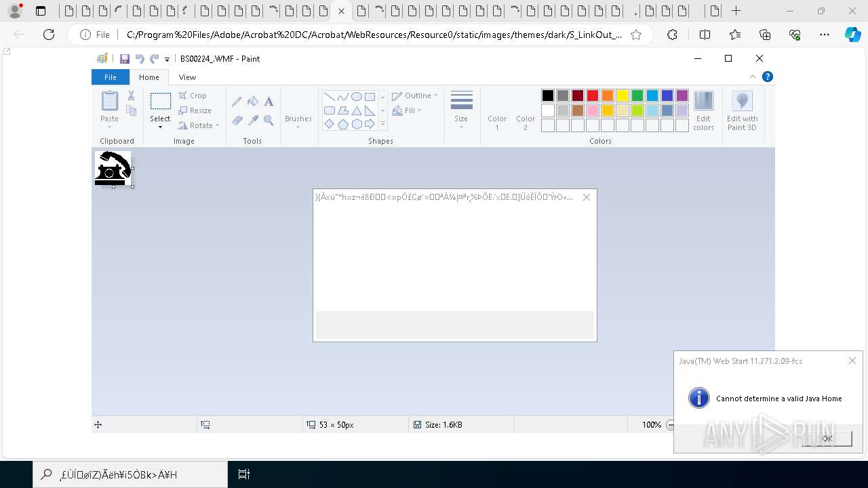This screenshot has height=488, width=868.
Task: Click the Windows taskbar search box
Action: coord(130,474)
